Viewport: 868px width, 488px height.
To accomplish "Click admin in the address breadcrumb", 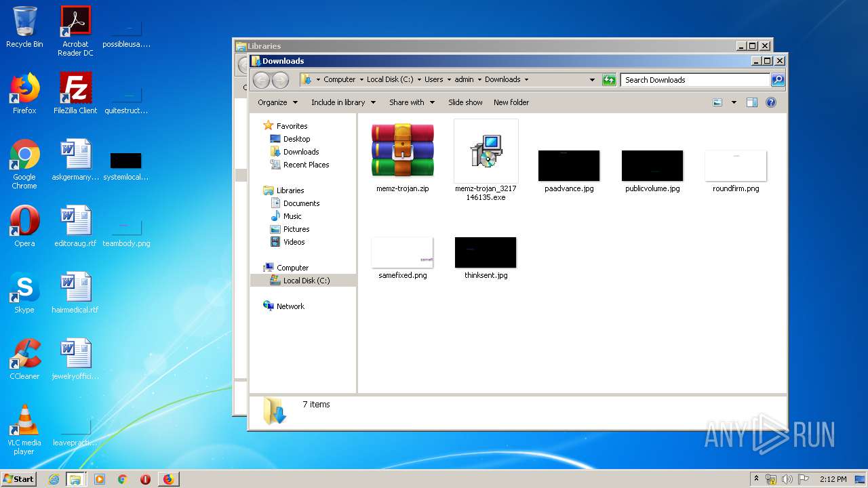I will (x=464, y=79).
